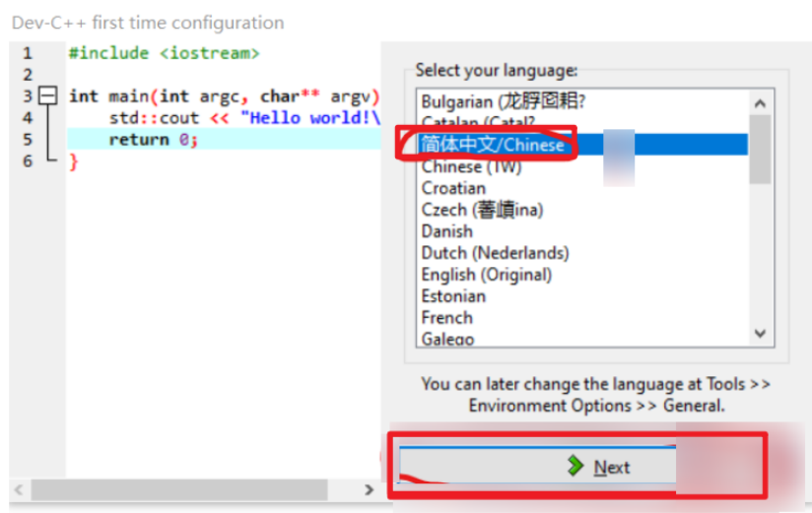Select Dutch (Nederlands) language
The width and height of the screenshot is (812, 513).
pyautogui.click(x=582, y=253)
